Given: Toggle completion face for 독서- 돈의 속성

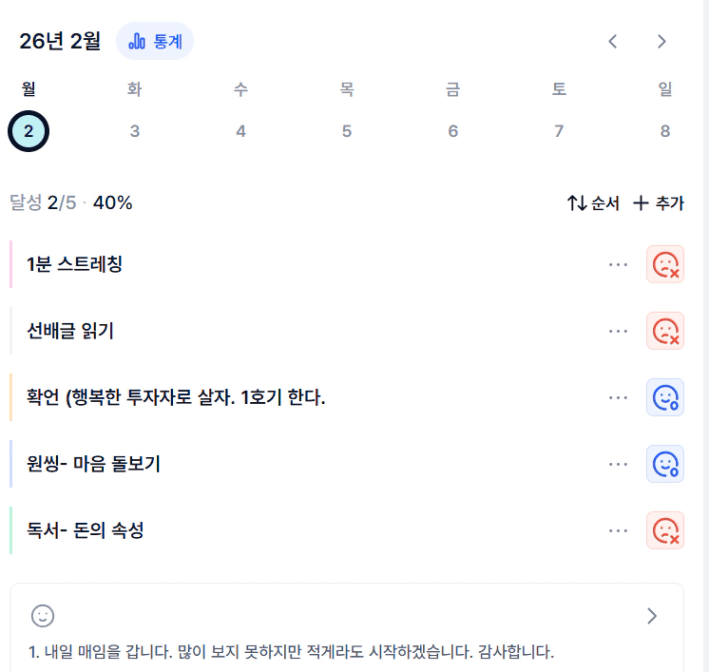Looking at the screenshot, I should pyautogui.click(x=665, y=530).
